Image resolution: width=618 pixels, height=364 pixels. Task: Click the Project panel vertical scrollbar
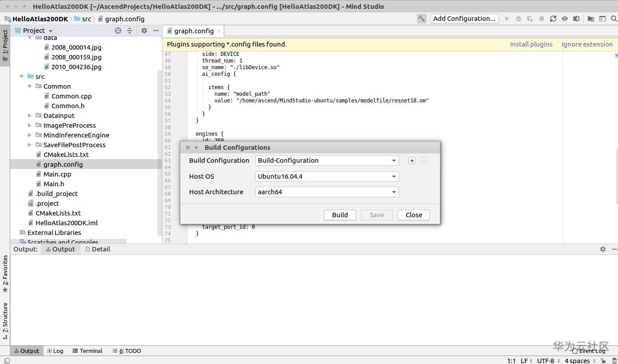coord(160,153)
